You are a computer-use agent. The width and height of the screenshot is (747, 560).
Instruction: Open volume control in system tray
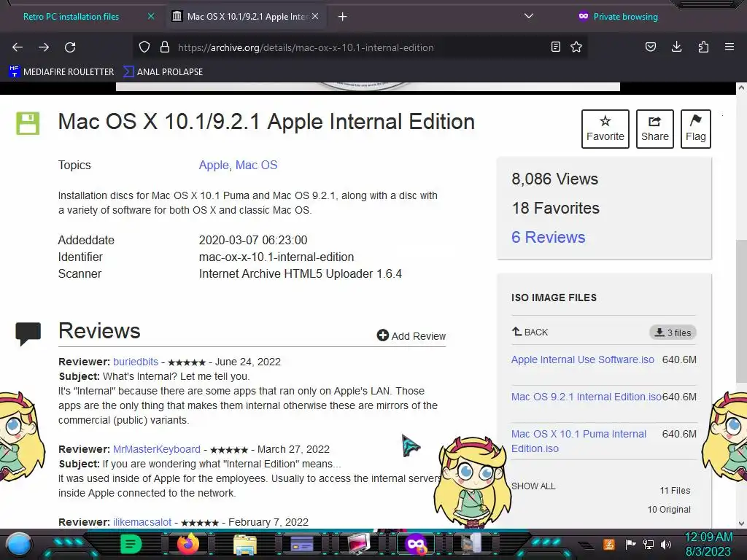click(666, 544)
